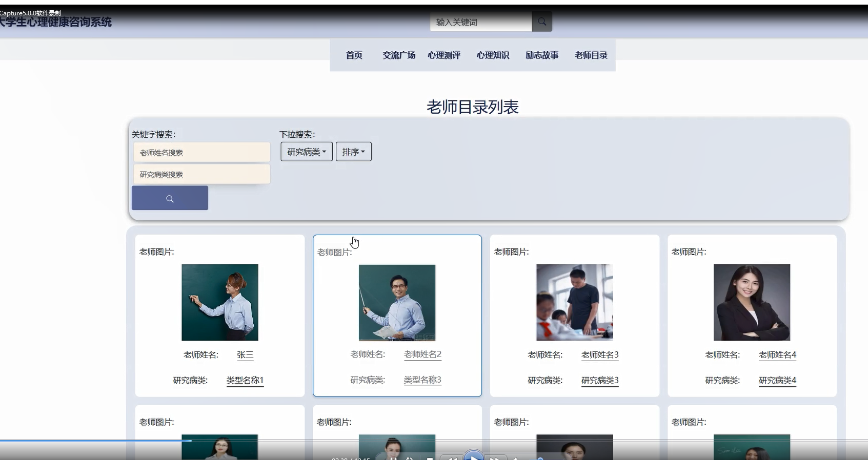
Task: Click the 老师姓名3 link
Action: (600, 355)
